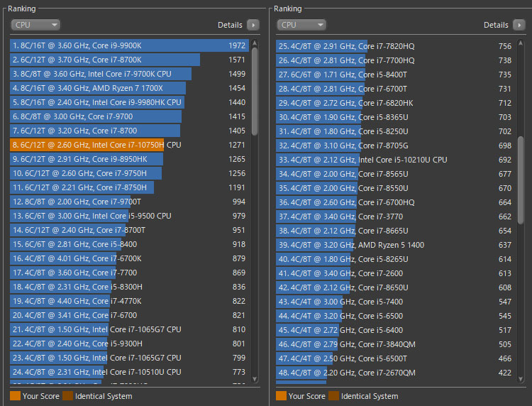Screen dimensions: 532x406
Task: Click scroll down arrow in left ranking list
Action: (255, 379)
